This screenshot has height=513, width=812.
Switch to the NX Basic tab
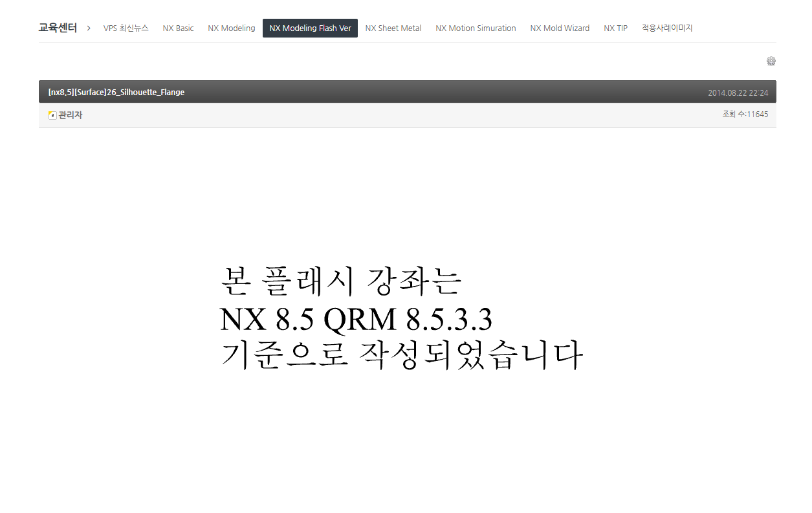click(179, 28)
